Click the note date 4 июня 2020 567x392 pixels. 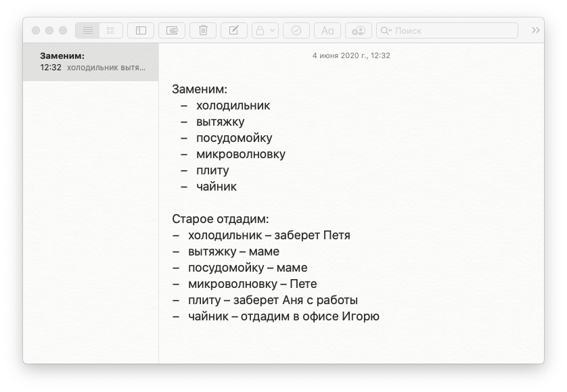(350, 55)
